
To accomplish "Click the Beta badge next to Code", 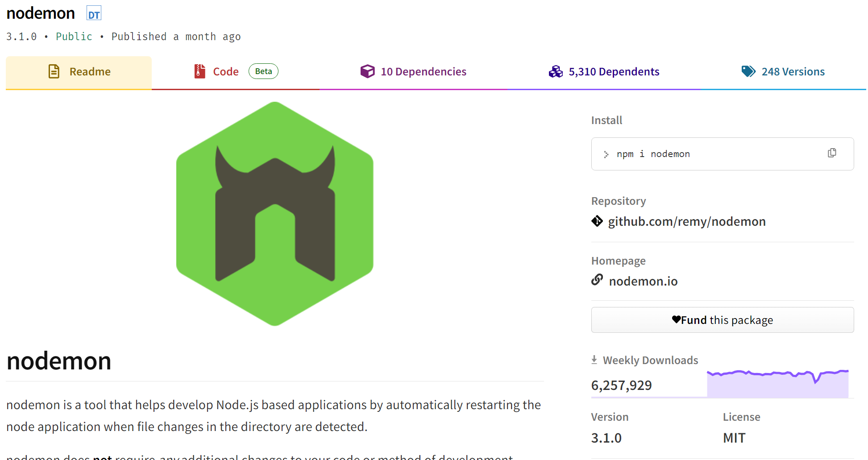I will tap(263, 71).
